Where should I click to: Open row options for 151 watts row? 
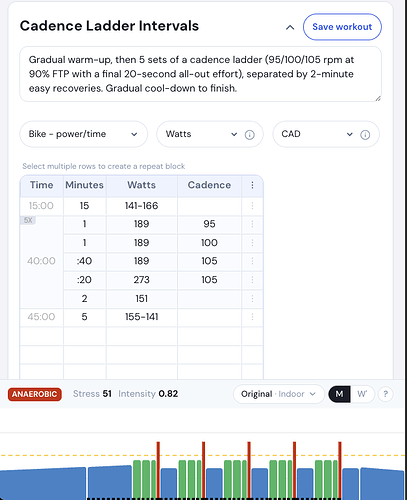pyautogui.click(x=252, y=298)
